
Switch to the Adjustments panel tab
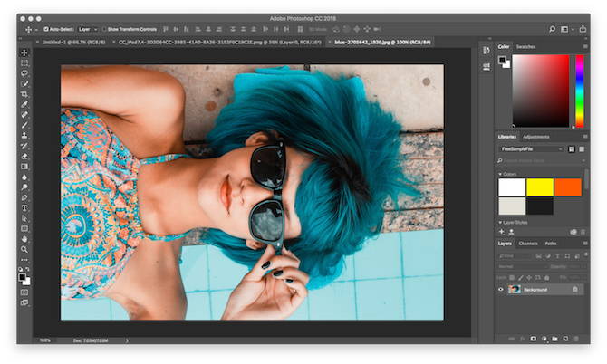pos(536,137)
